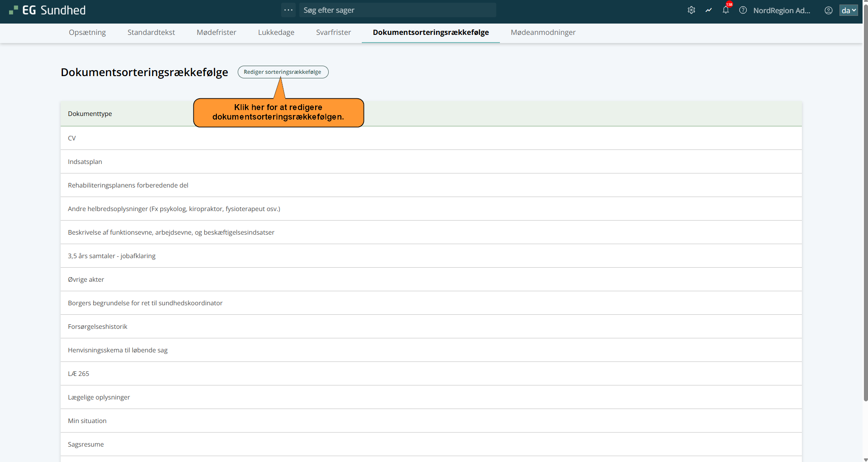
Task: Open the notifications bell
Action: [x=726, y=10]
